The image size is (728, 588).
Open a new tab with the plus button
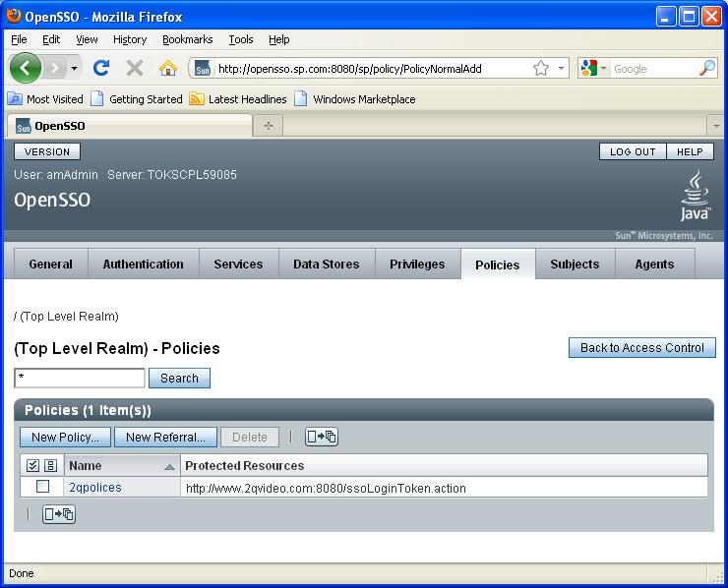pos(269,126)
